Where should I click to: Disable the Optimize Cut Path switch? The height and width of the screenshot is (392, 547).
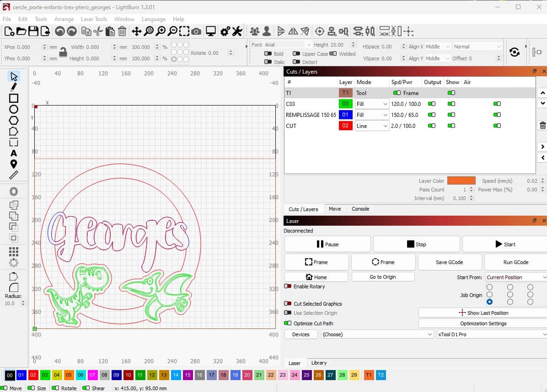click(x=288, y=323)
